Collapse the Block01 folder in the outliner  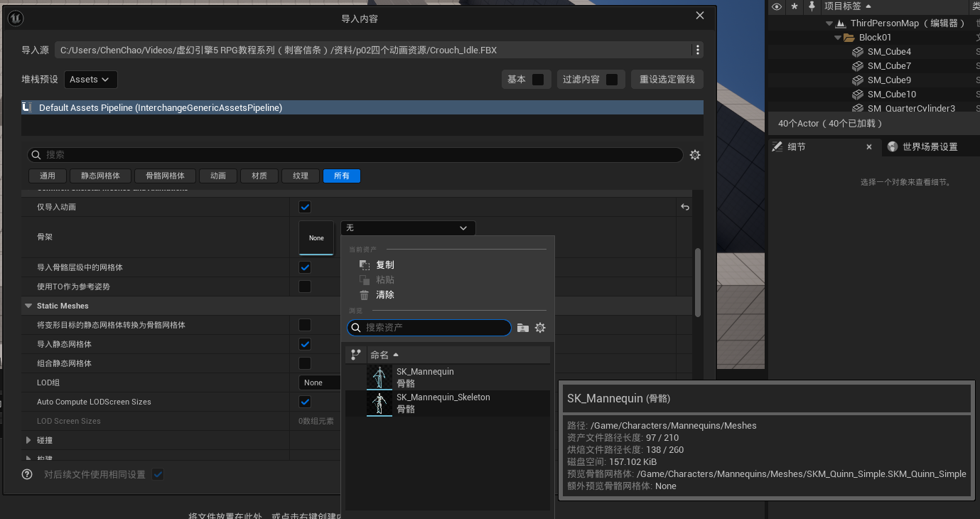(x=838, y=38)
